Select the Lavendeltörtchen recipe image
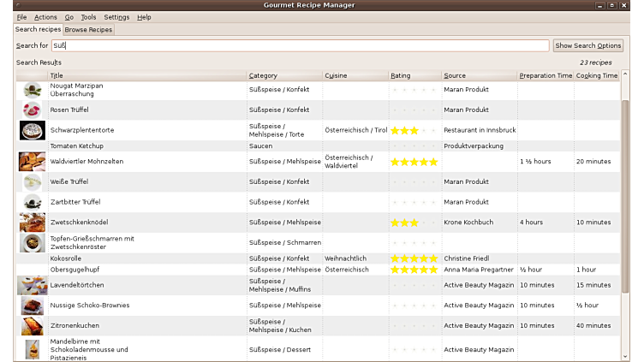This screenshot has height=362, width=644. pyautogui.click(x=32, y=286)
